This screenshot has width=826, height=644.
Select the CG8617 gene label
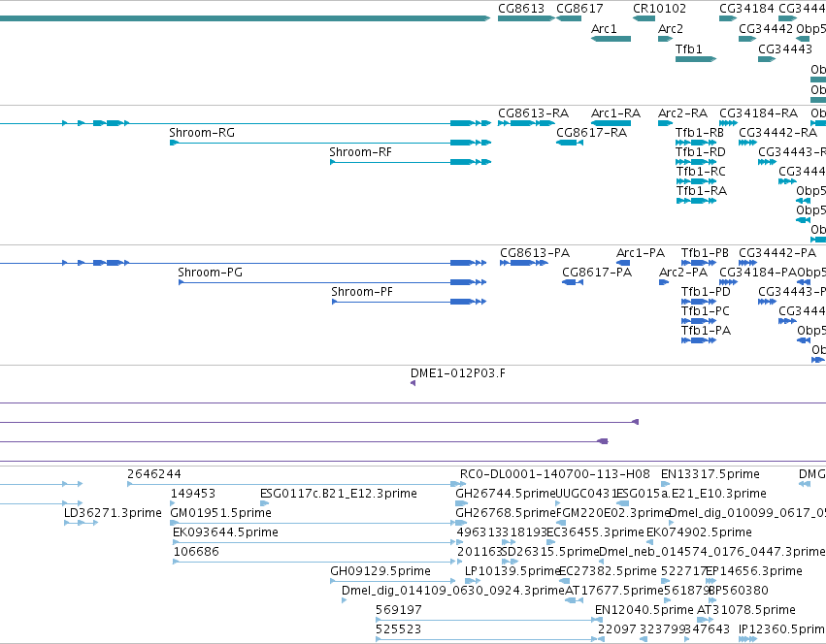click(x=579, y=9)
